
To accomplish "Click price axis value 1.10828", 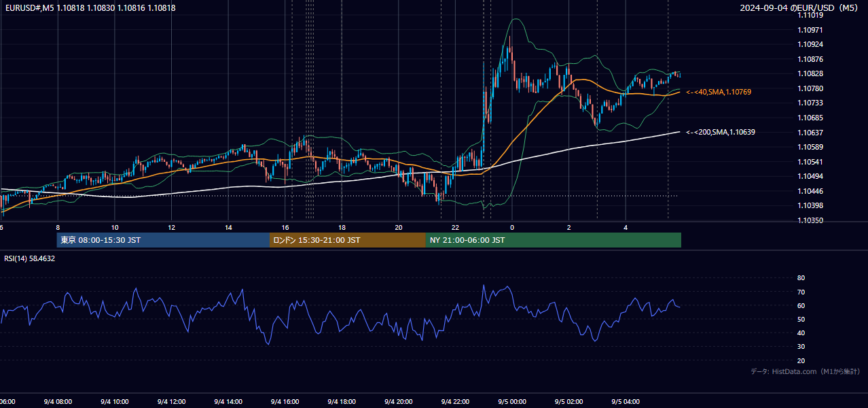I will (x=810, y=73).
